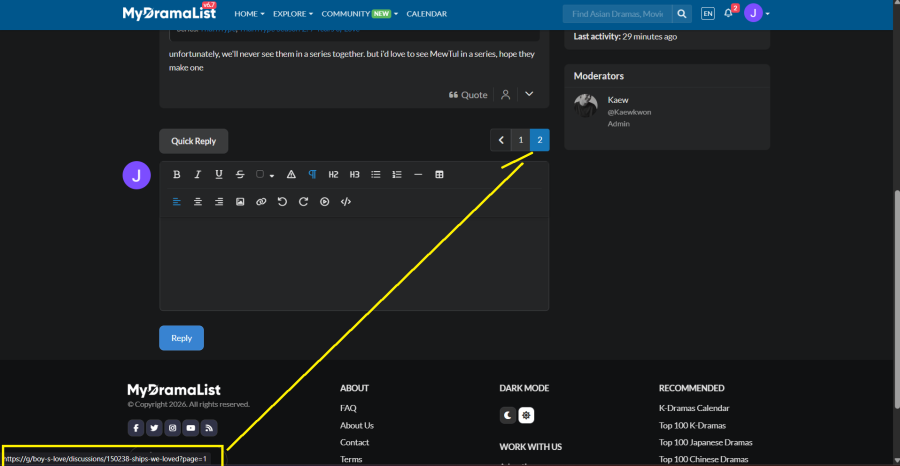The width and height of the screenshot is (900, 466).
Task: Click into the reply text area
Action: (x=354, y=264)
